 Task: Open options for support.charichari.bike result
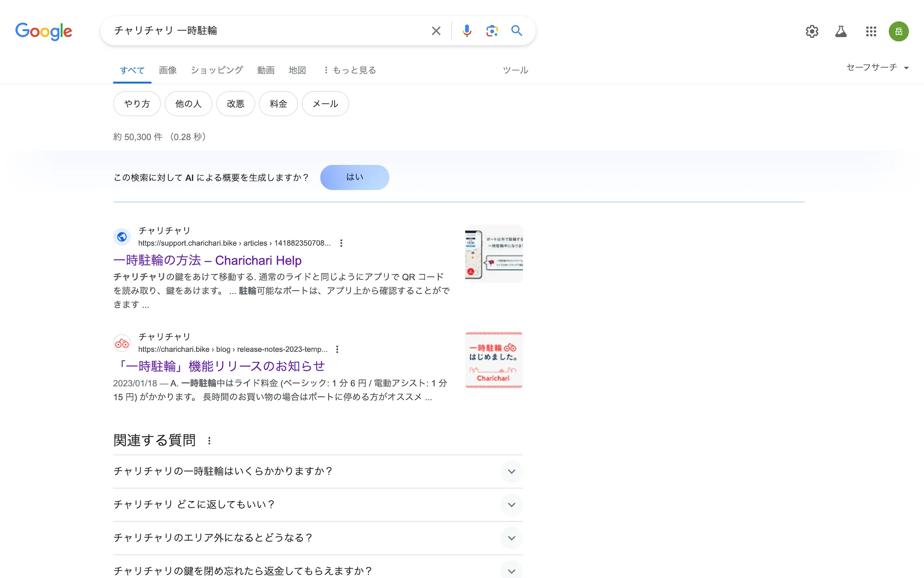click(x=341, y=243)
